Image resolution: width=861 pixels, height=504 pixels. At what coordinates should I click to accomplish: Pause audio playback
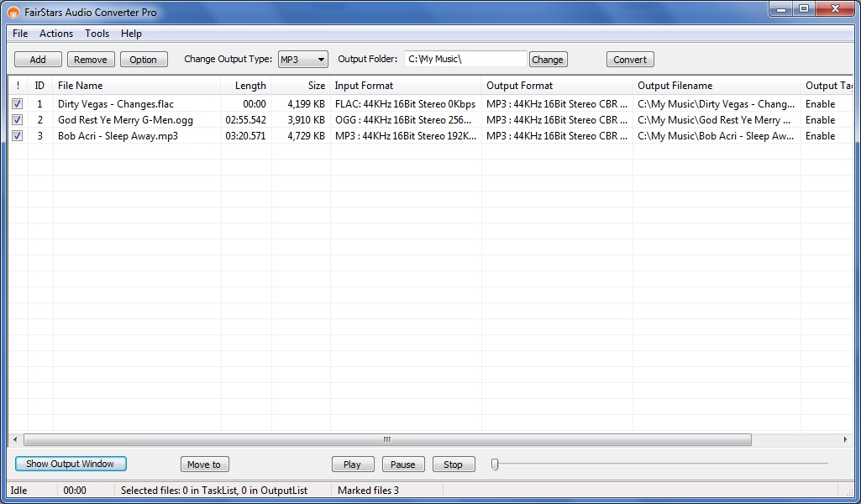click(403, 465)
